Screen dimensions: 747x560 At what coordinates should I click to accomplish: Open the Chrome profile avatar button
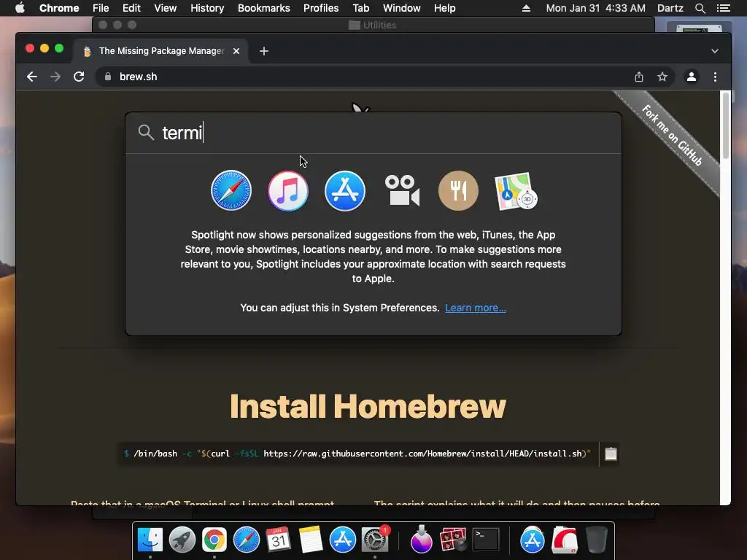click(692, 77)
